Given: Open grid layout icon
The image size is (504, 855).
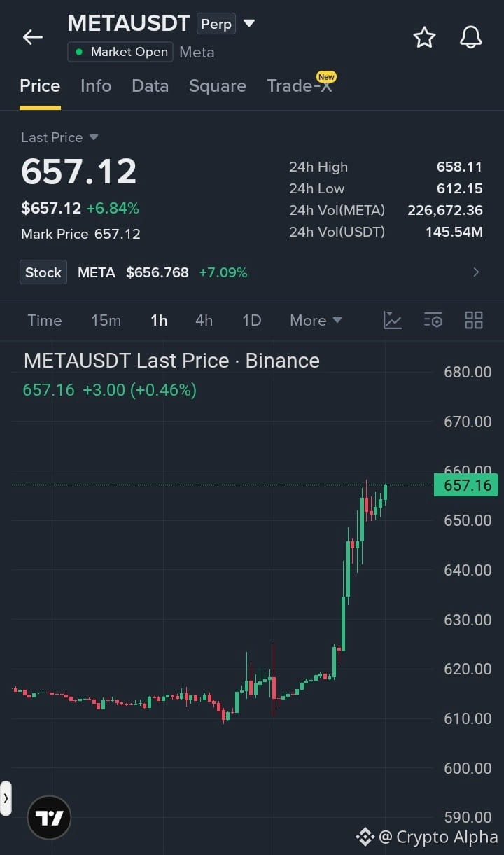Looking at the screenshot, I should (474, 320).
